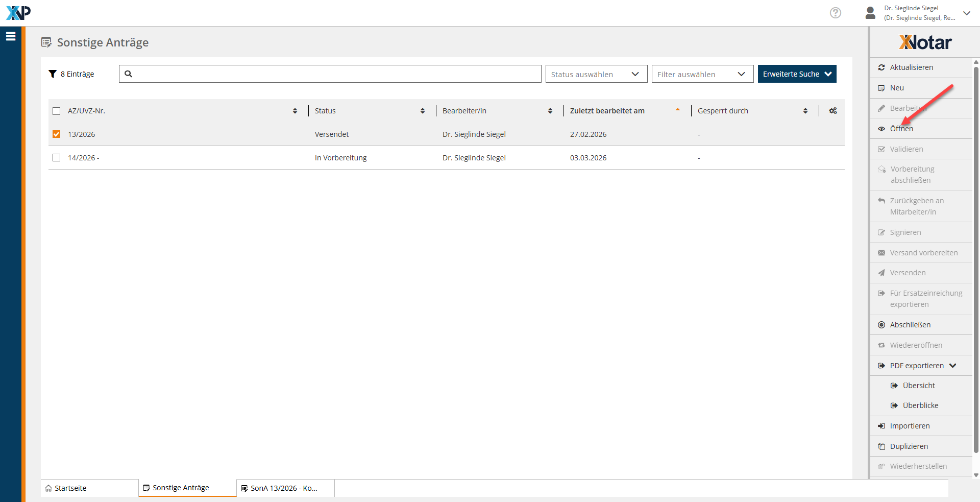Switch to SonA 13/2026 tab
Screen dimensions: 980x502
click(x=284, y=488)
